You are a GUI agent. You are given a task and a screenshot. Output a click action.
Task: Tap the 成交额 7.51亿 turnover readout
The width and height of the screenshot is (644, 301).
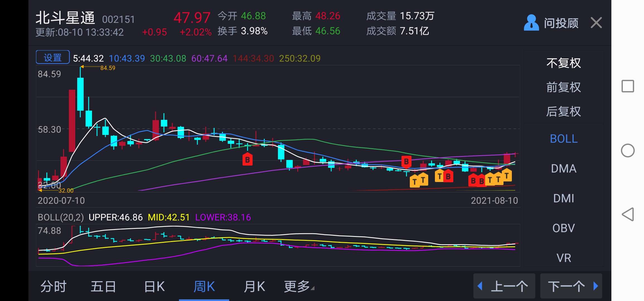point(398,31)
